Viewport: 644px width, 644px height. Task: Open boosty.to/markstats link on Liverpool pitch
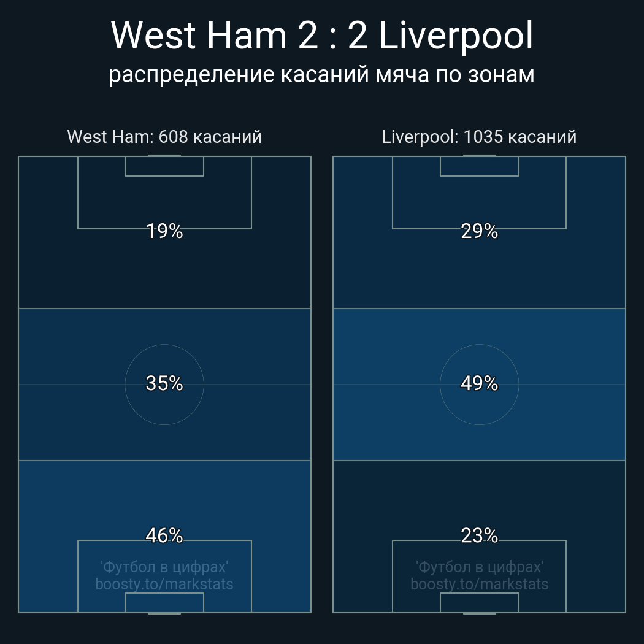tap(479, 584)
